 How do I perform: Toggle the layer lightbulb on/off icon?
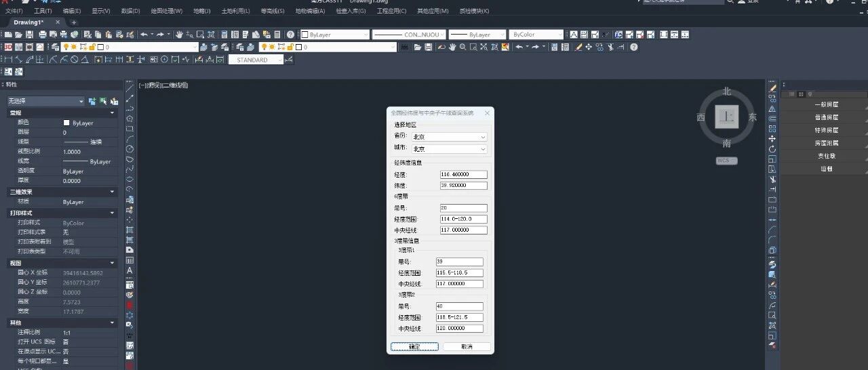pos(66,47)
